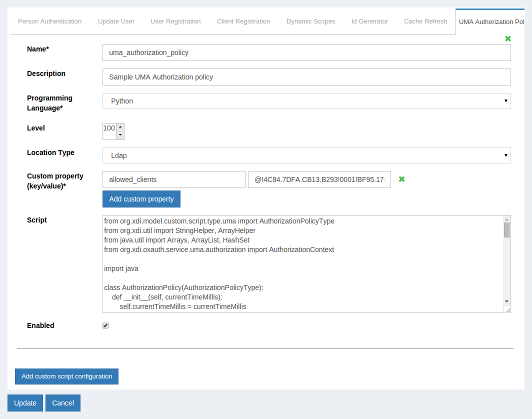Open the Id Generator tab

coord(369,21)
